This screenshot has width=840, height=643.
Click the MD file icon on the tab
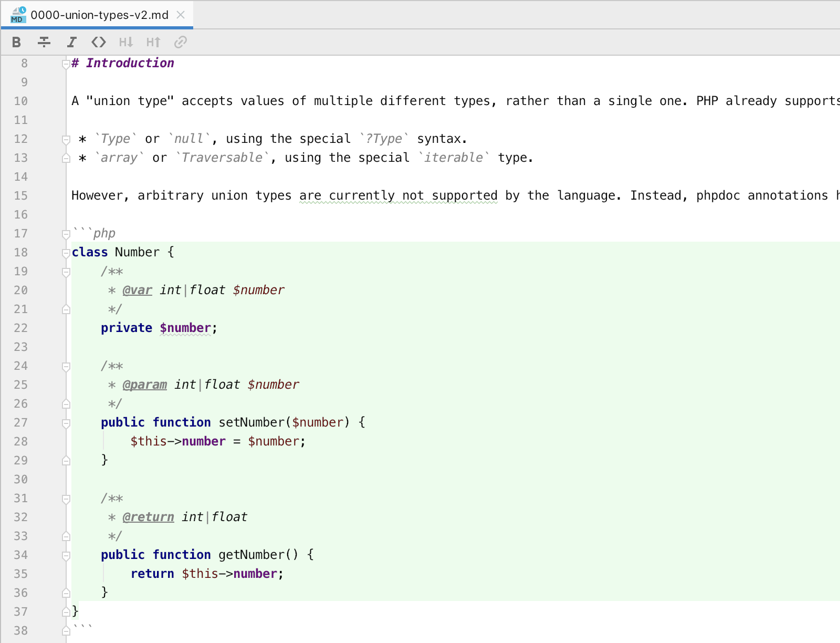coord(18,15)
